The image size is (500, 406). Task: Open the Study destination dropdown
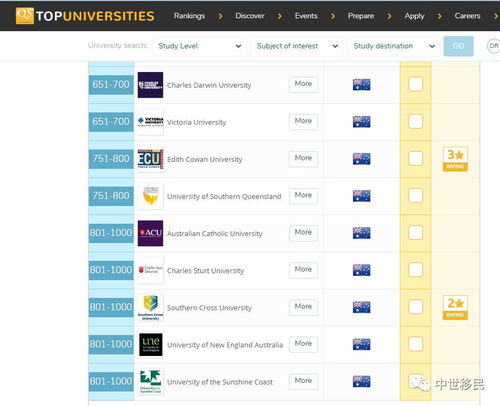coord(394,46)
